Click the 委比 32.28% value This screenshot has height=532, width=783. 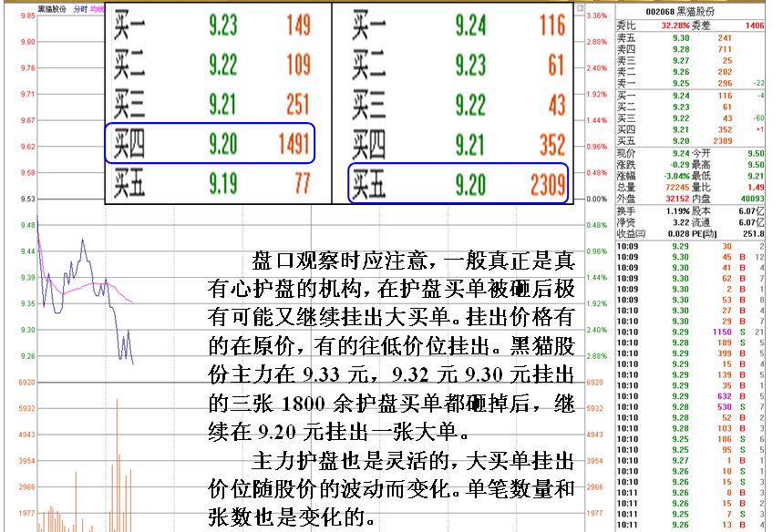coord(675,26)
